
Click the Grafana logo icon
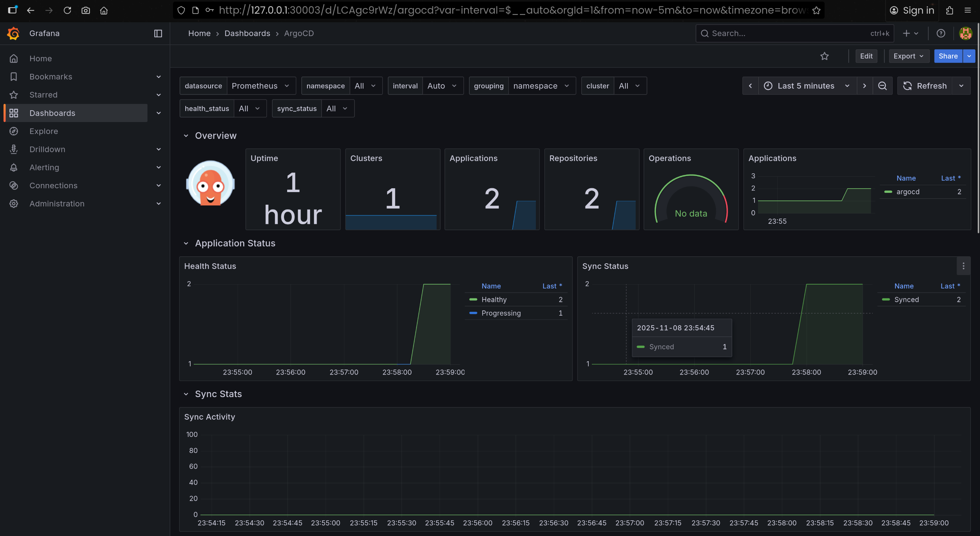click(13, 33)
